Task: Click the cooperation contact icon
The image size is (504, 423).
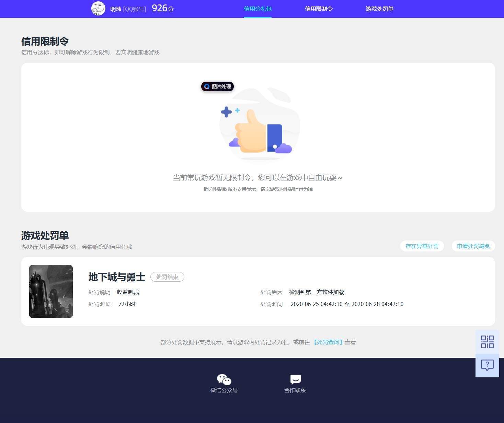Action: coord(295,379)
